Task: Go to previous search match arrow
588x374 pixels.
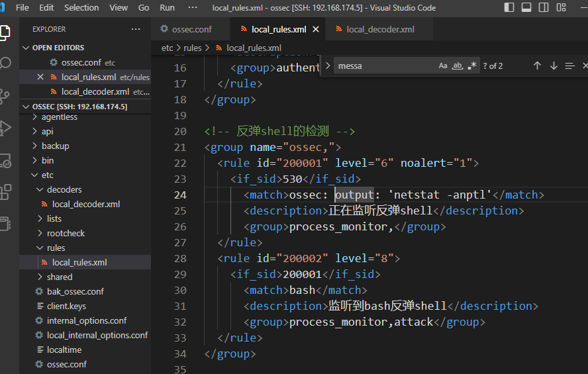Action: pyautogui.click(x=537, y=66)
